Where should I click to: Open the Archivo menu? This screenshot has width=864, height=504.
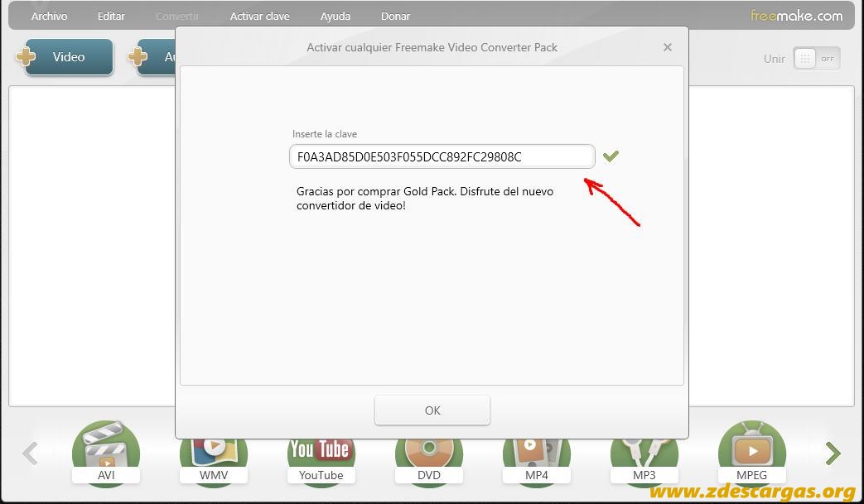[49, 17]
